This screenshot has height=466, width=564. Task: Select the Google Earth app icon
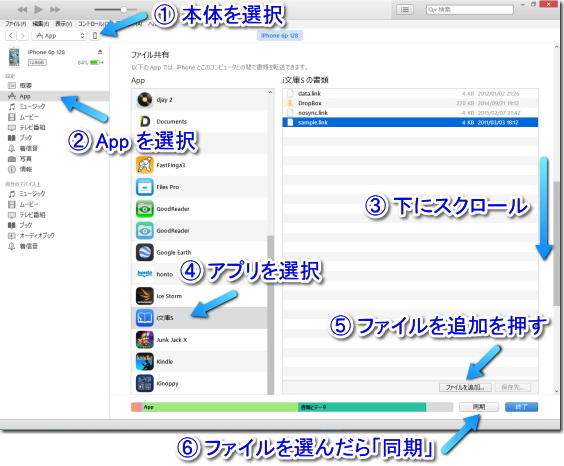(x=145, y=252)
